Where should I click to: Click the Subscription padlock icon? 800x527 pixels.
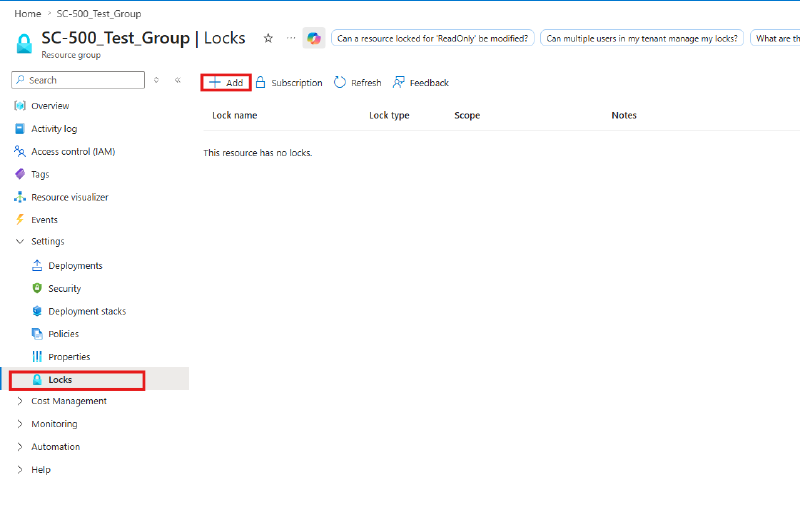coord(260,82)
